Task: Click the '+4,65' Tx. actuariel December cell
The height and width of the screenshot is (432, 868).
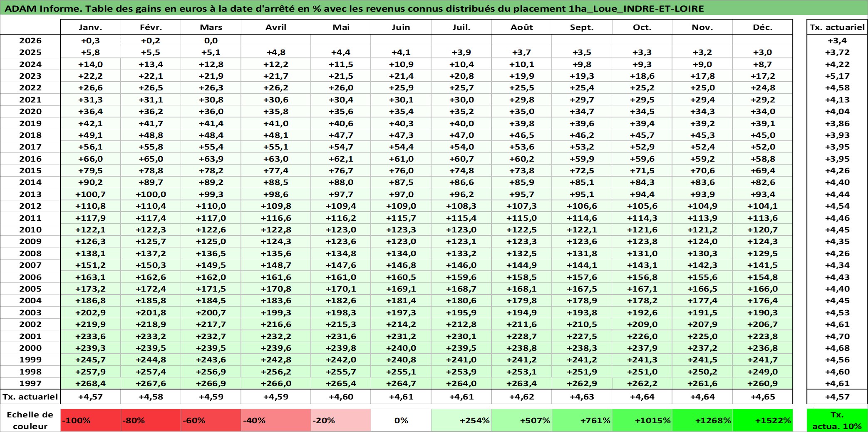Action: click(x=763, y=397)
